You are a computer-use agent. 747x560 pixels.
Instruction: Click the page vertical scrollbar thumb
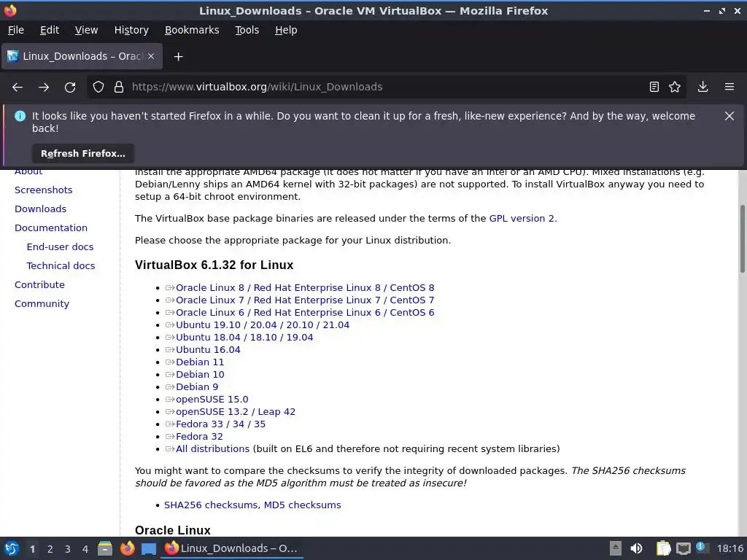click(742, 239)
